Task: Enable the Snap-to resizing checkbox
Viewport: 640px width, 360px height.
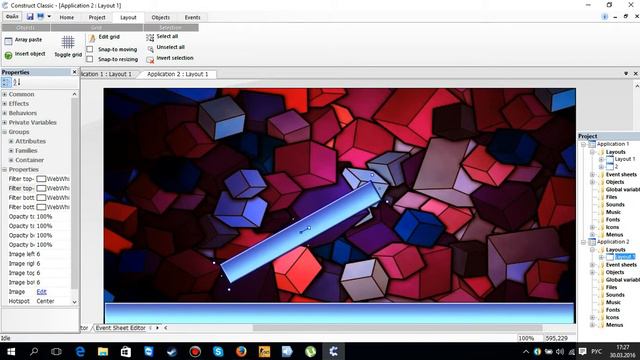Action: 90,59
